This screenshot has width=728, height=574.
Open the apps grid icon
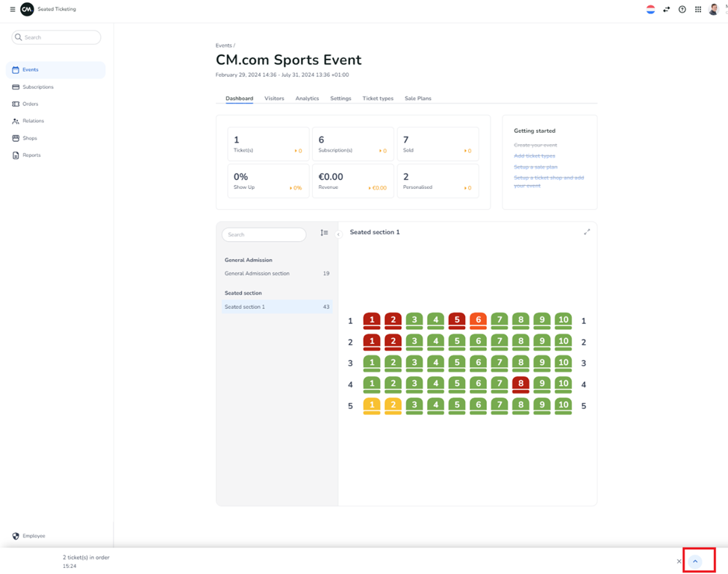pos(698,10)
